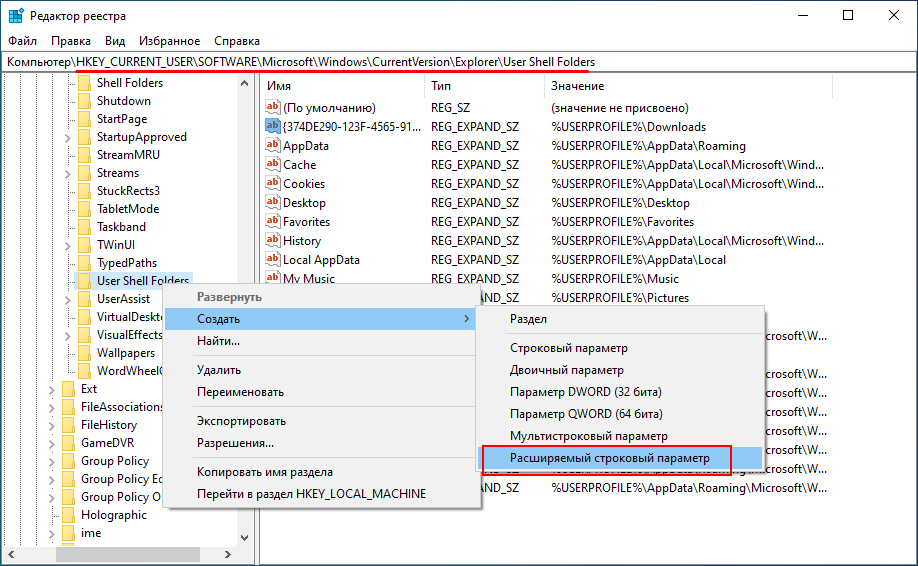Choose Строковый параметр in submenu
The width and height of the screenshot is (918, 566).
tap(620, 348)
